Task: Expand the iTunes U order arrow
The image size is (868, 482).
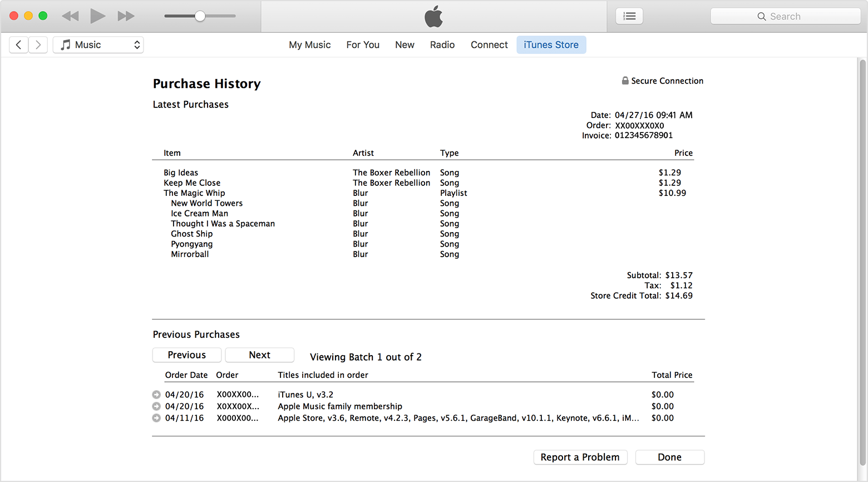Action: (156, 395)
